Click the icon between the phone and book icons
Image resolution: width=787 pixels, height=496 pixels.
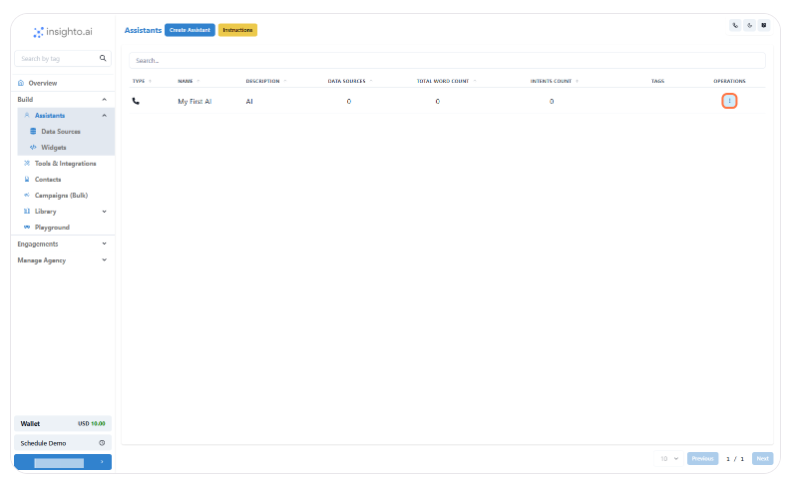tap(749, 25)
